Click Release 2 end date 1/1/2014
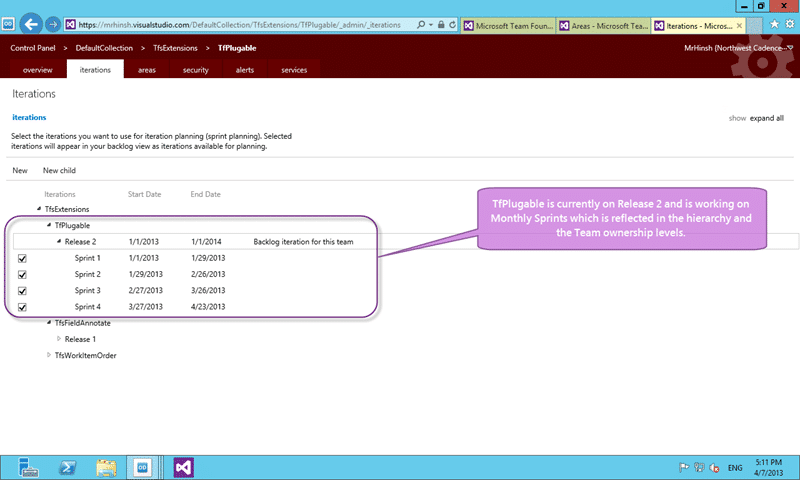 click(x=207, y=242)
